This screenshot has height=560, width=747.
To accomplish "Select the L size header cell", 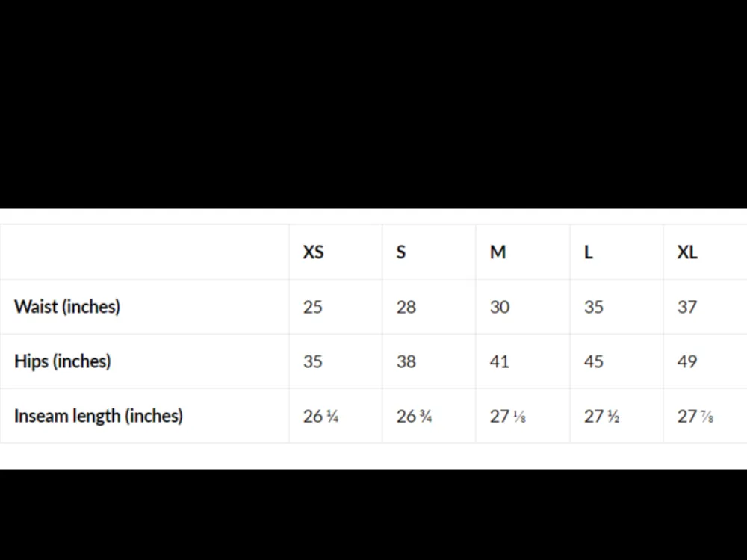I will 589,252.
